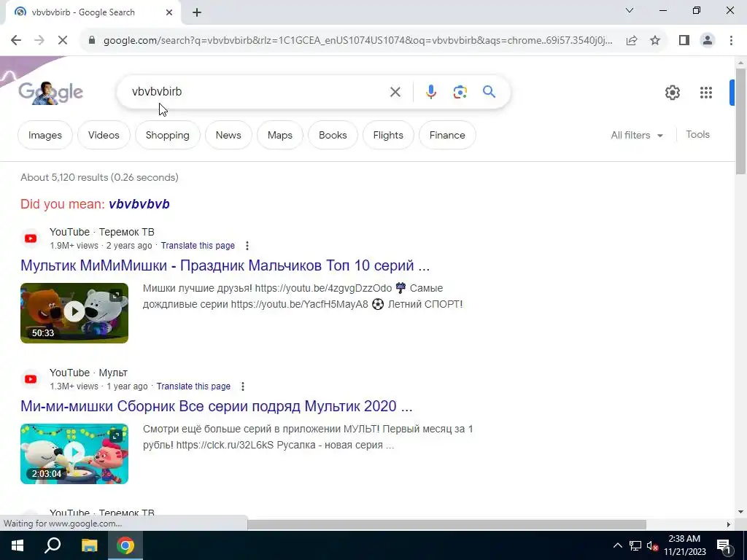Open options for Теремок ТВ result
Image resolution: width=747 pixels, height=560 pixels.
coord(247,246)
